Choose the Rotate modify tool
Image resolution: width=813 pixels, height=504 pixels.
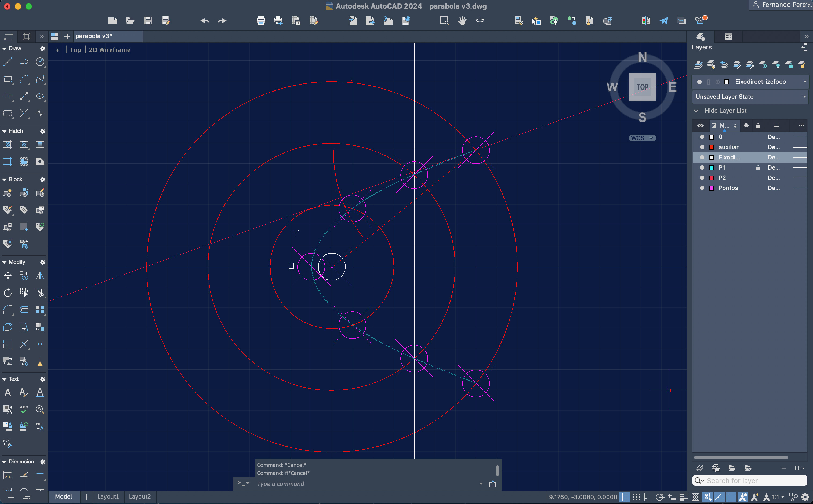click(x=8, y=293)
